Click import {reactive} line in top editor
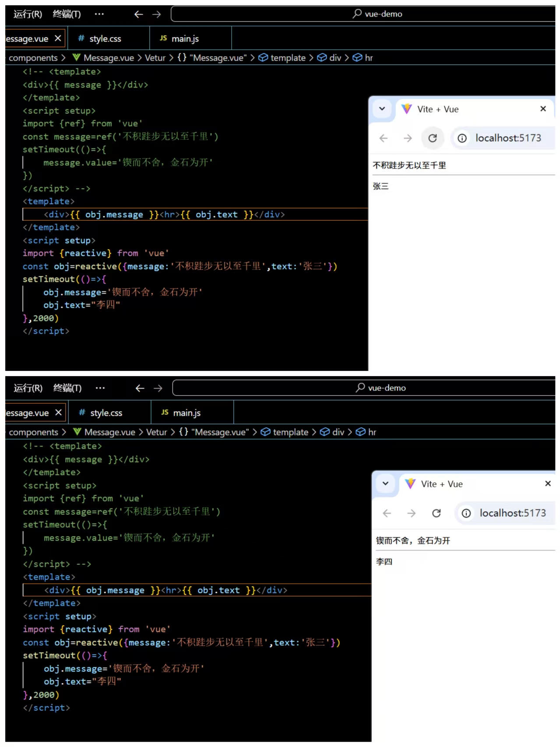 point(95,254)
